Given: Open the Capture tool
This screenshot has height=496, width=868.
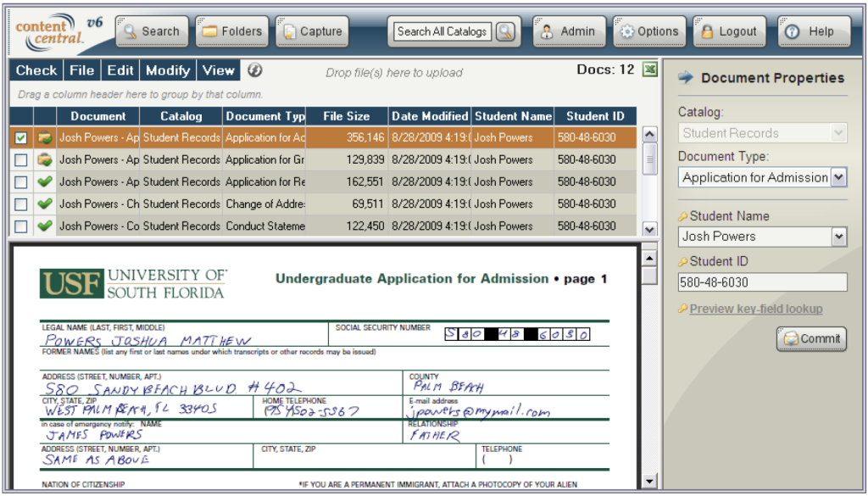Looking at the screenshot, I should tap(312, 31).
